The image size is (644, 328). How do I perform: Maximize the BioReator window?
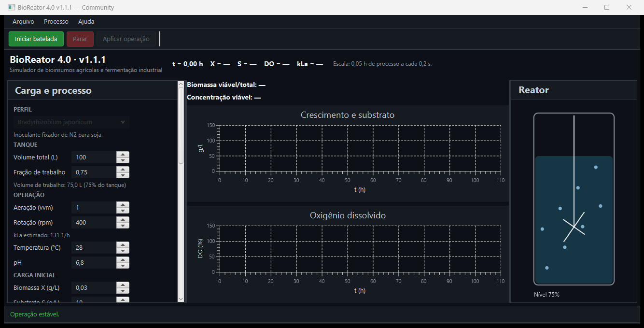607,7
